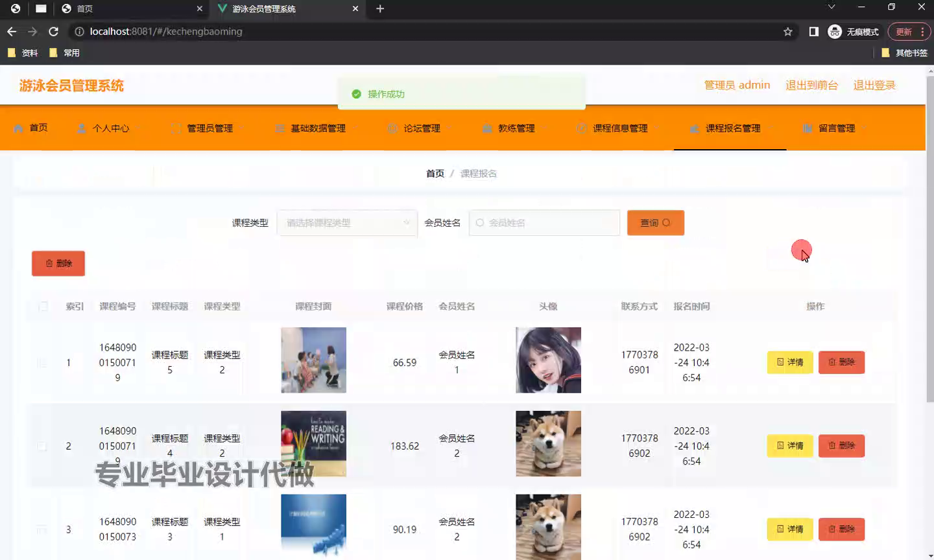Viewport: 934px width, 560px height.
Task: Open 详情 for row 1
Action: tap(790, 362)
